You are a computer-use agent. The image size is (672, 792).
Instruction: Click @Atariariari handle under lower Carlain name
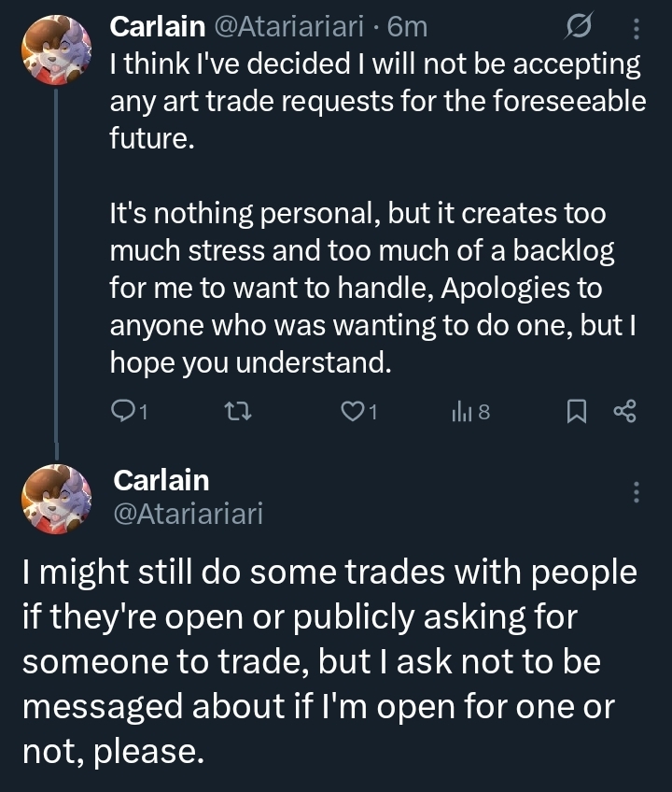pyautogui.click(x=188, y=514)
